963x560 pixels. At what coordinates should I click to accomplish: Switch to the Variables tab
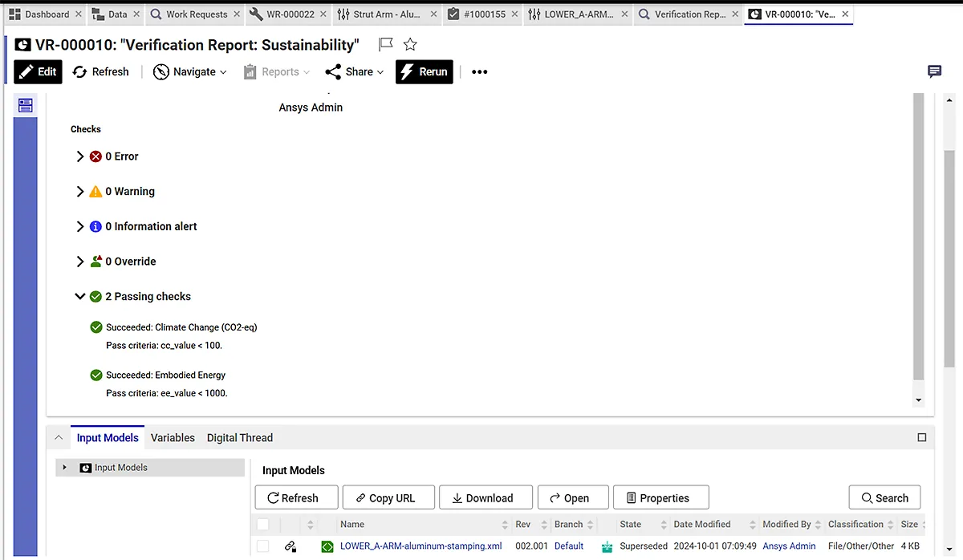(x=173, y=437)
